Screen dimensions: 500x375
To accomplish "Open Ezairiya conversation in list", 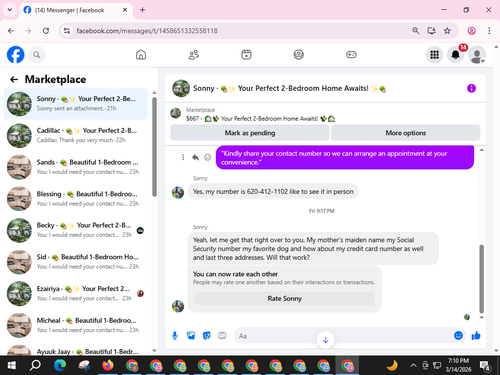I will (x=75, y=294).
